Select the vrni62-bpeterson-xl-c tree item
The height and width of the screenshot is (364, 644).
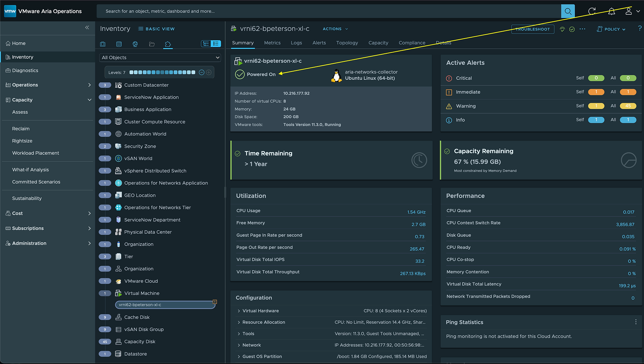165,305
